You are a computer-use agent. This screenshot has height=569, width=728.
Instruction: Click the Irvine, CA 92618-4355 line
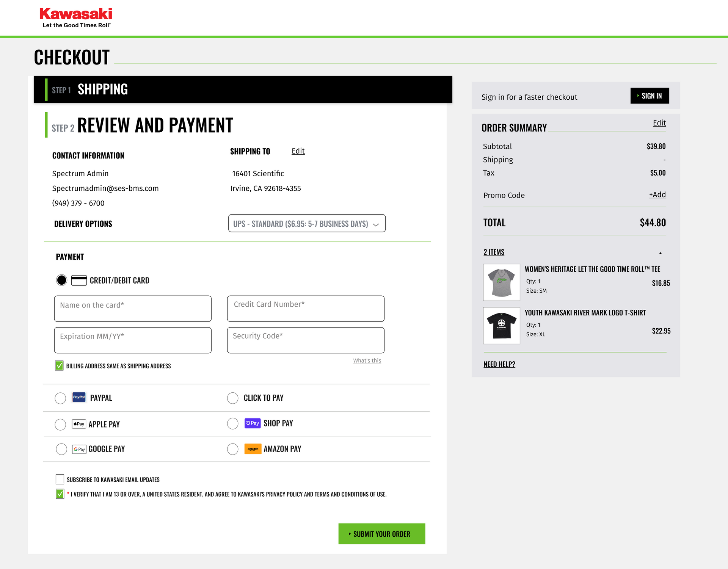click(x=265, y=188)
